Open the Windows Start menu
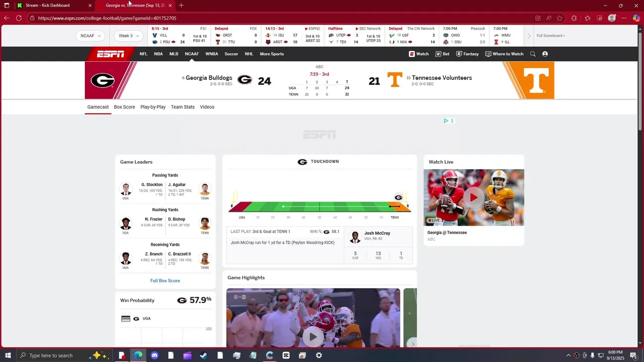This screenshot has width=644, height=362. (8, 355)
